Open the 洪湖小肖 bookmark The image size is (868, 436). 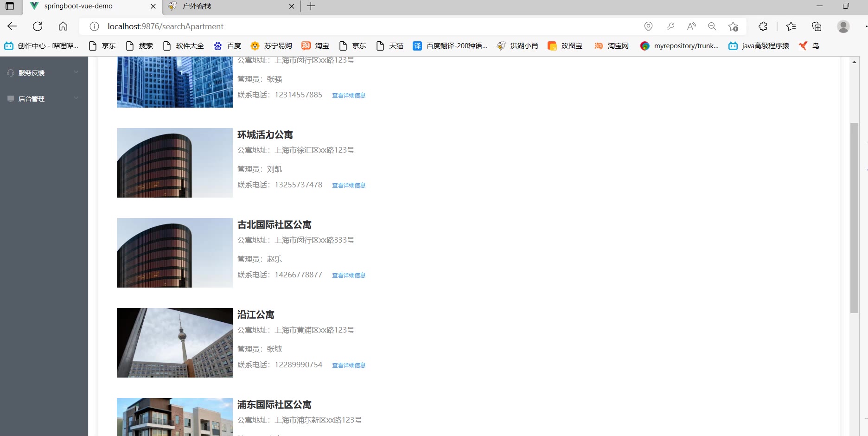tap(517, 45)
